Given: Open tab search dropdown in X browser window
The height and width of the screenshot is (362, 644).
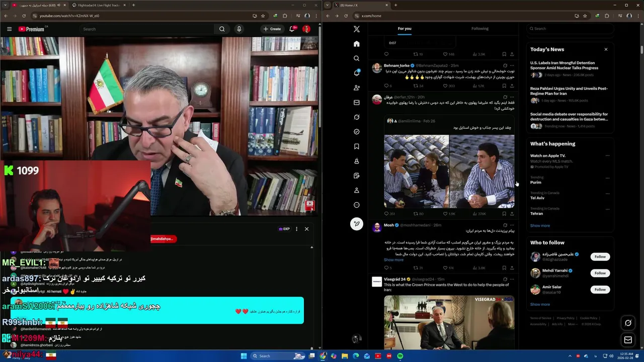Looking at the screenshot, I should (328, 5).
